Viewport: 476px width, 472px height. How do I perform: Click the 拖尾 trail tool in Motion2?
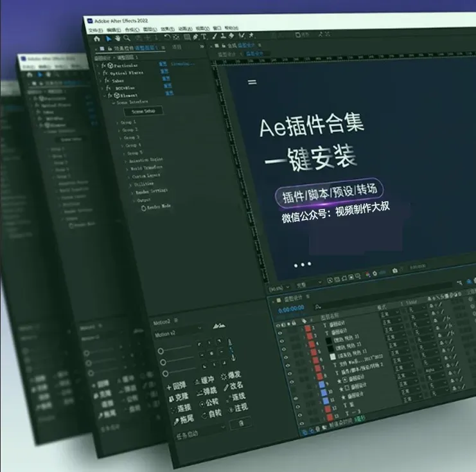click(x=183, y=420)
